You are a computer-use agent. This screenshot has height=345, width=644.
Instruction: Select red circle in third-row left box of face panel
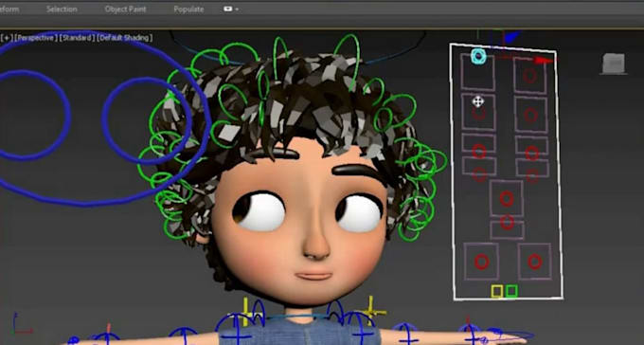[479, 151]
